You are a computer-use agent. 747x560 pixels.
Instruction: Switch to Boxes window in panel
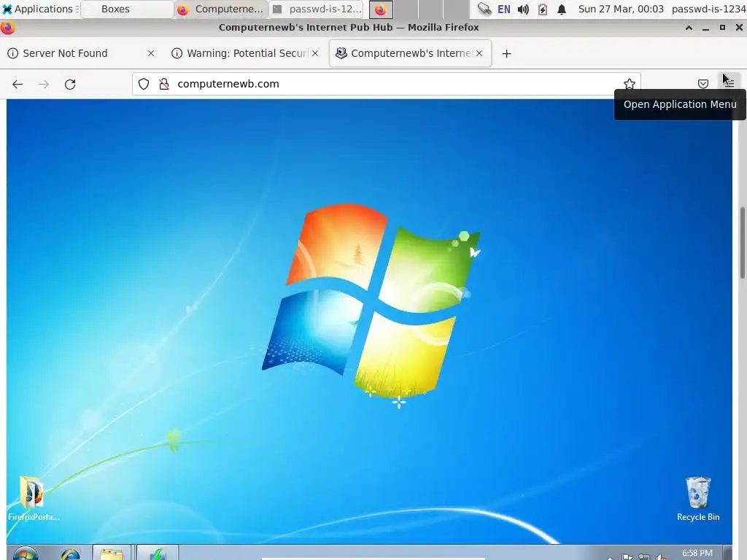[127, 9]
